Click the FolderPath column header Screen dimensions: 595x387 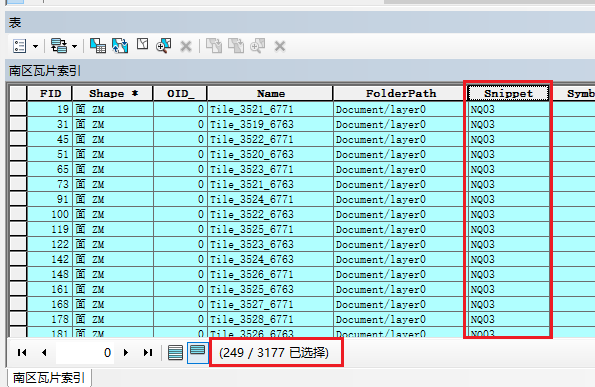pos(400,93)
